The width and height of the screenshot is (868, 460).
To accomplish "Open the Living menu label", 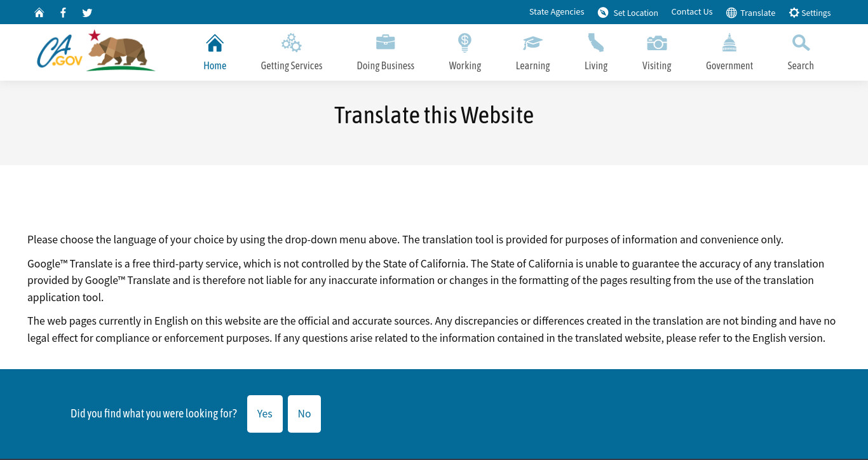I will tap(596, 65).
